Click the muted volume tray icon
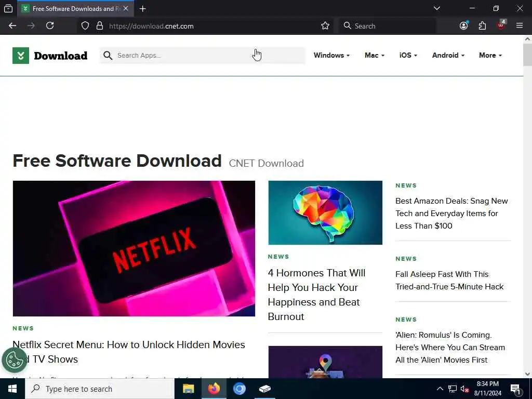 pos(464,389)
